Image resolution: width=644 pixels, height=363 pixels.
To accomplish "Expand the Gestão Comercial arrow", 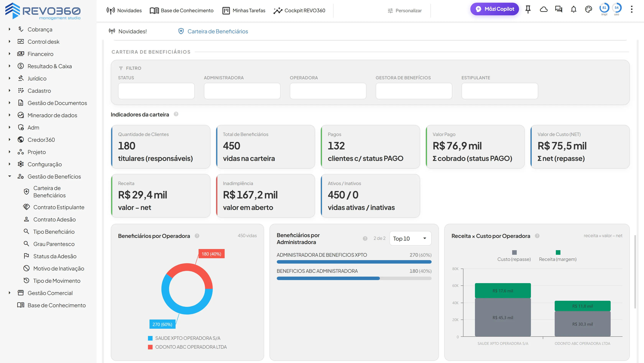I will click(10, 293).
